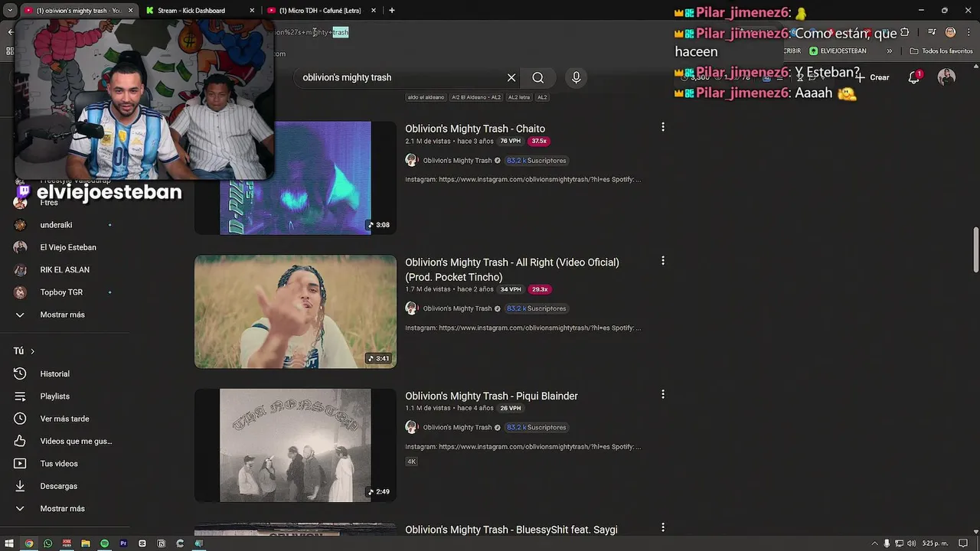Viewport: 980px width, 551px height.
Task: Click the taskbar clock showing 5:25 p. m.
Action: 934,543
